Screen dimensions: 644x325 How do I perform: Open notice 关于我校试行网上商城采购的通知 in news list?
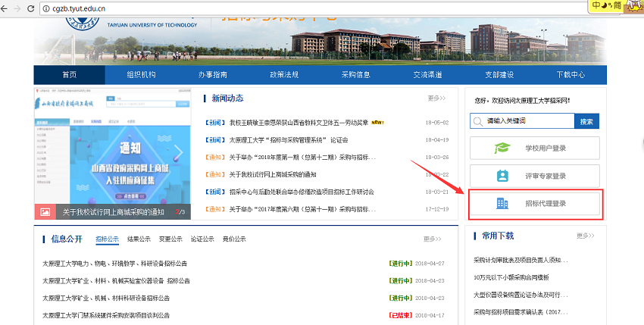pyautogui.click(x=273, y=174)
